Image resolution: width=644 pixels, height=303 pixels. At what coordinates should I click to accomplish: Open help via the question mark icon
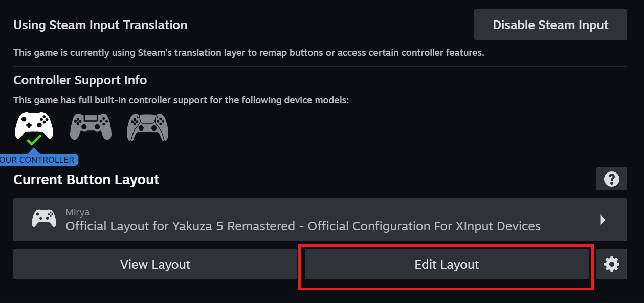pyautogui.click(x=611, y=179)
